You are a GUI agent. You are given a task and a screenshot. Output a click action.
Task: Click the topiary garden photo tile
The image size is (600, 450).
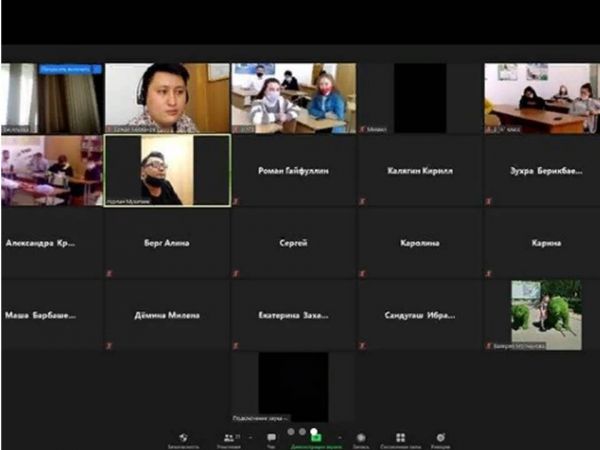[546, 314]
